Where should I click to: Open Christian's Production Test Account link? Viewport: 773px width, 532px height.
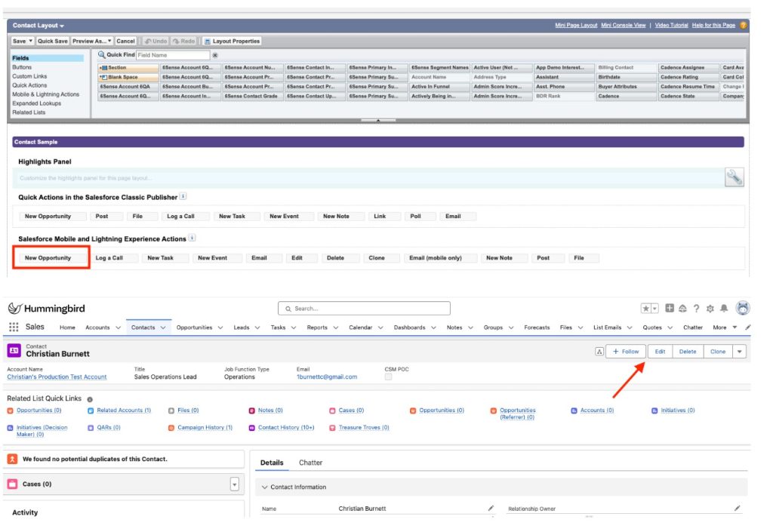[57, 377]
